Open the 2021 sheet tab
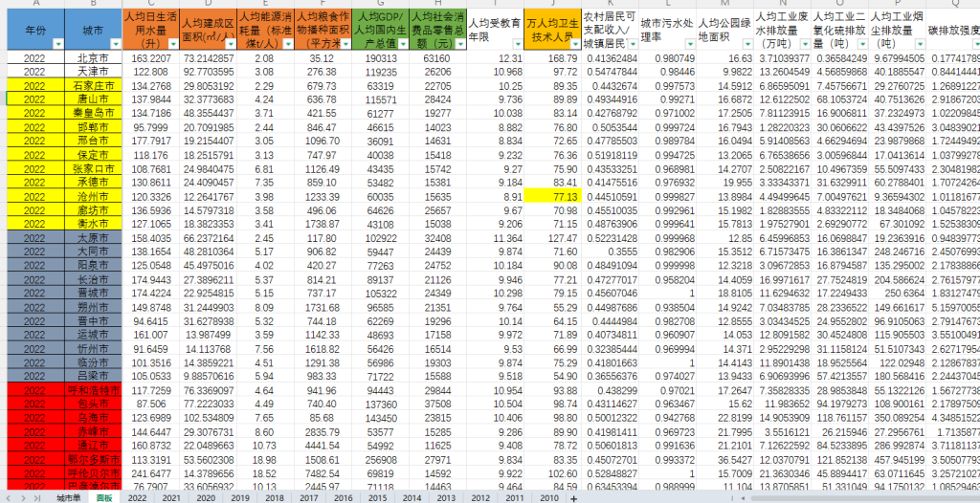 click(171, 498)
